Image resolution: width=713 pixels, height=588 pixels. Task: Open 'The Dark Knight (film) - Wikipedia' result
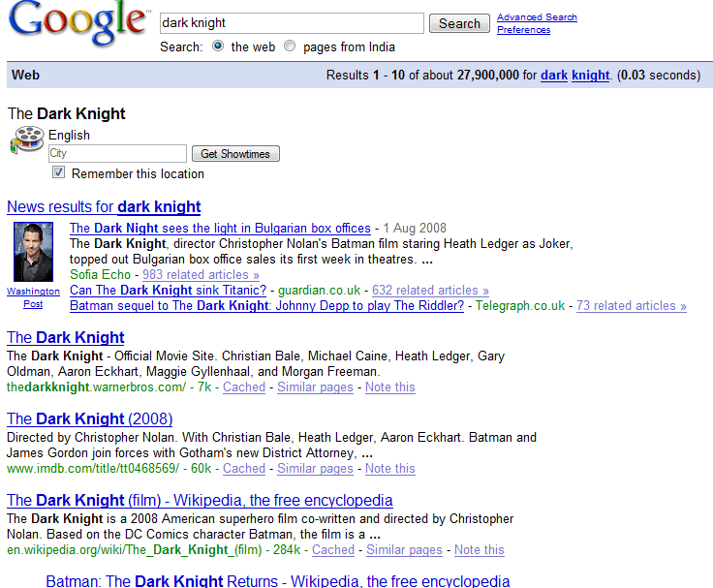point(200,500)
